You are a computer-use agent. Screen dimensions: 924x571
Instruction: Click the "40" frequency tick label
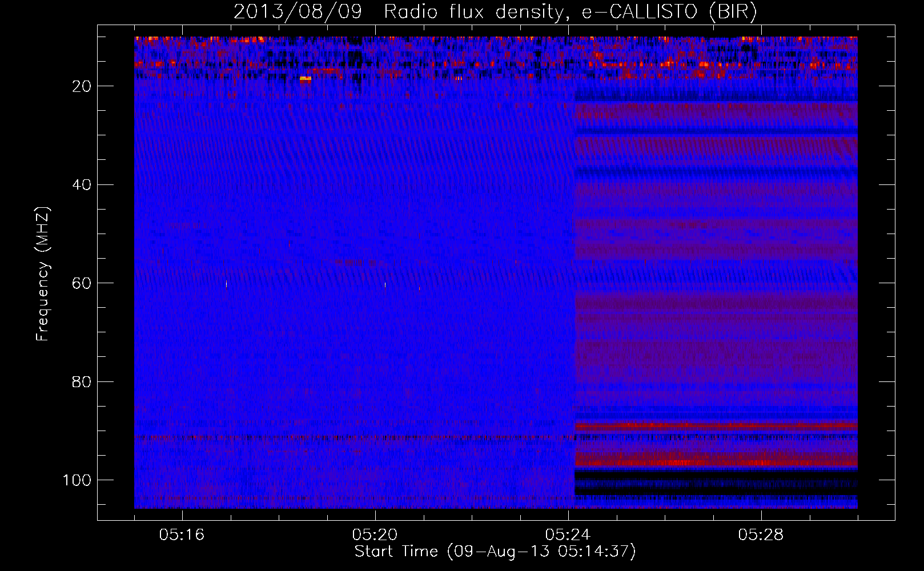[82, 185]
